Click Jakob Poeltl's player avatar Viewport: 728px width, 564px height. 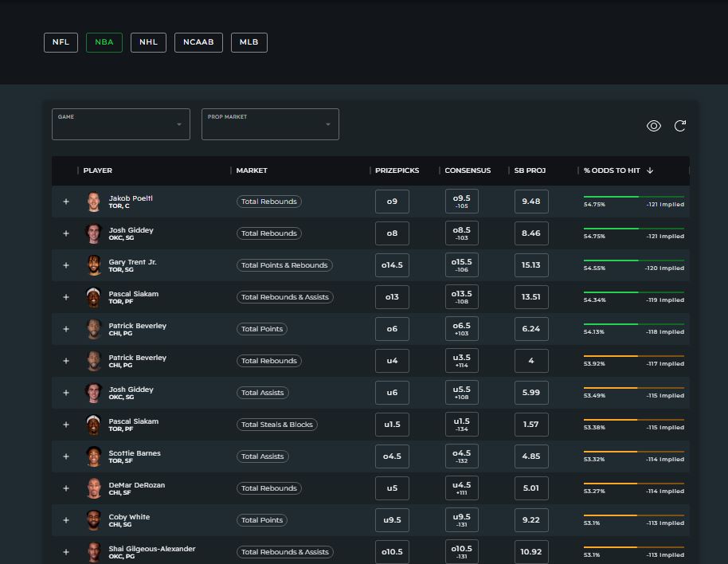coord(94,202)
